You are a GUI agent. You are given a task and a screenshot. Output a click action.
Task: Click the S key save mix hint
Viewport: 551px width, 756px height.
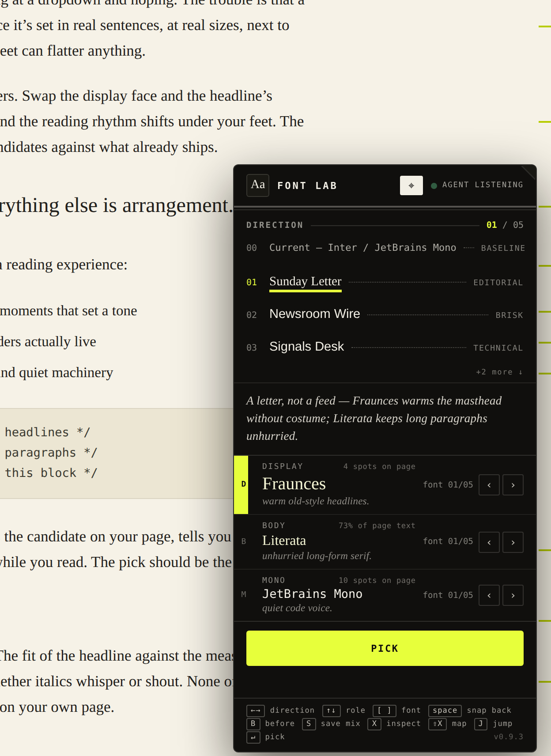(x=309, y=724)
